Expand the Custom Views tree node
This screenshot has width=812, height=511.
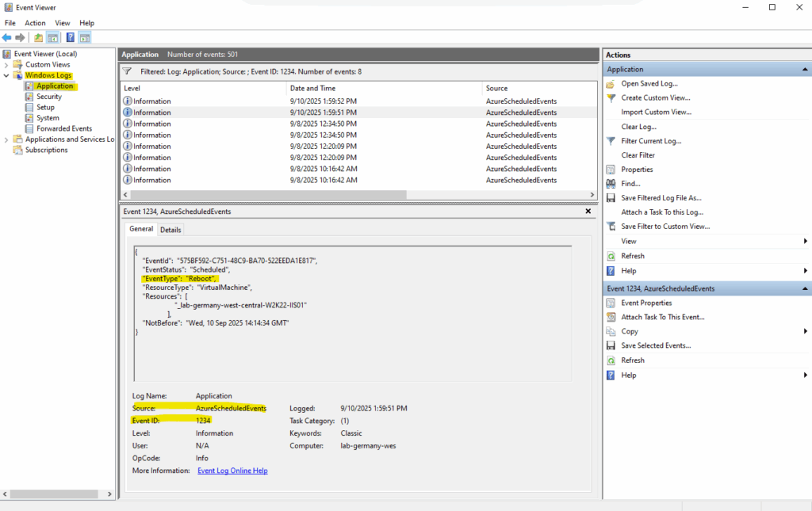[x=6, y=65]
